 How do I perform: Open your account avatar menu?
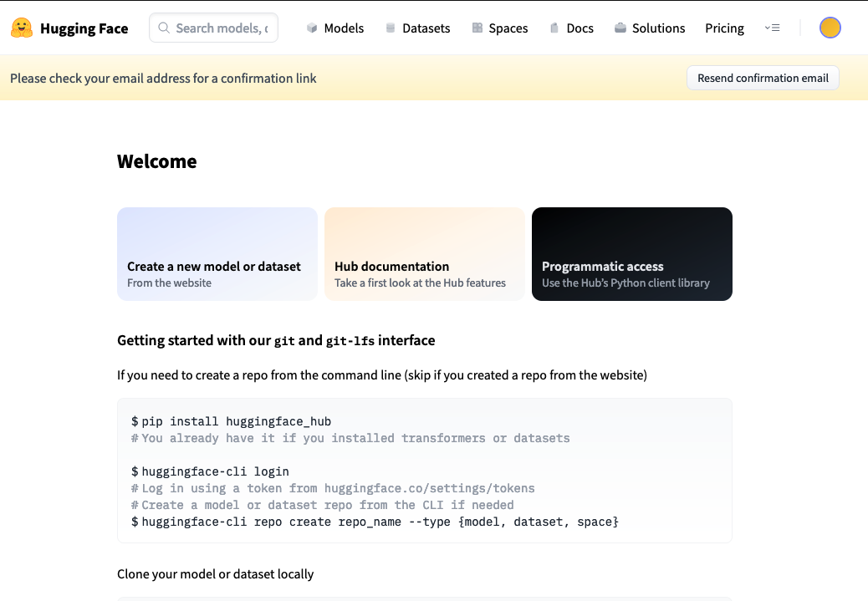pos(830,27)
